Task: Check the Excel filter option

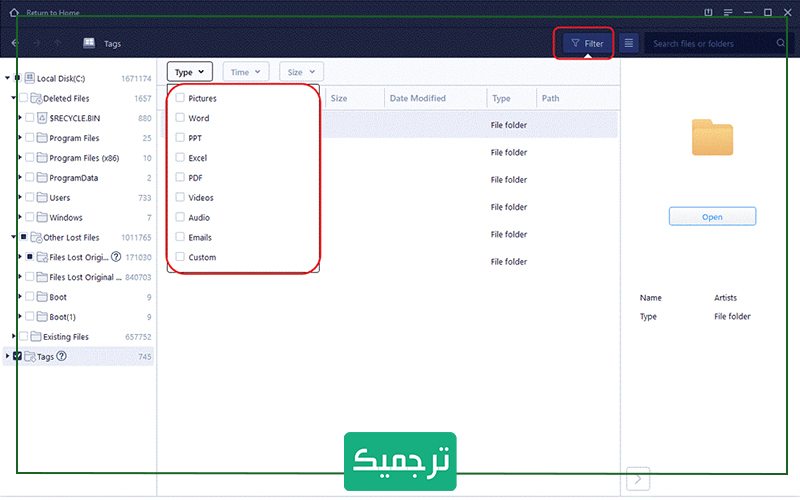Action: coord(180,157)
